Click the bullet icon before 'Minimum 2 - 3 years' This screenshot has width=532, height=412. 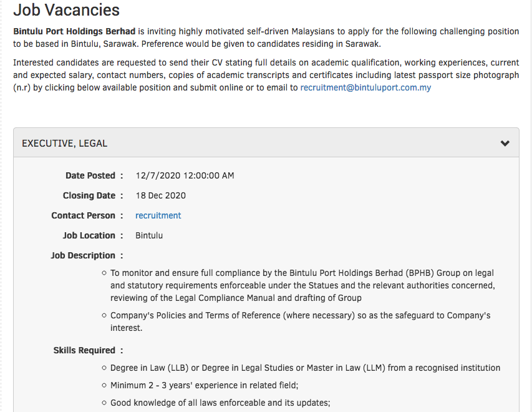[104, 386]
